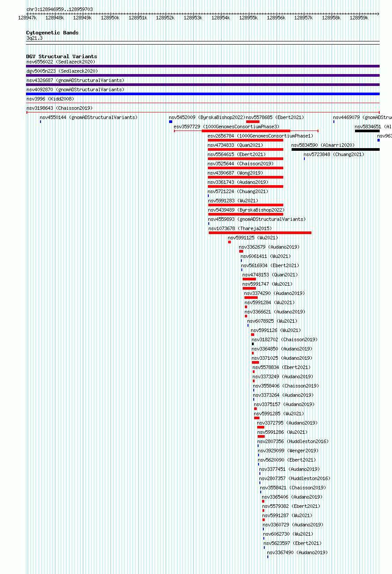Click the 3q21.3 band label
The width and height of the screenshot is (392, 574).
[x=34, y=38]
